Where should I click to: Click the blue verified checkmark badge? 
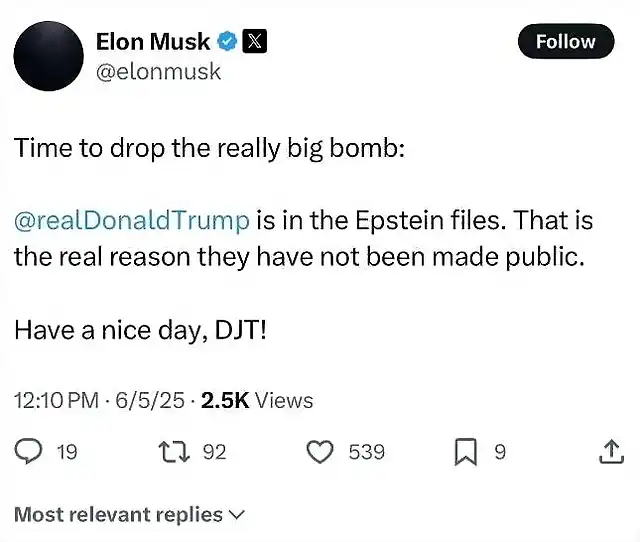tap(227, 41)
